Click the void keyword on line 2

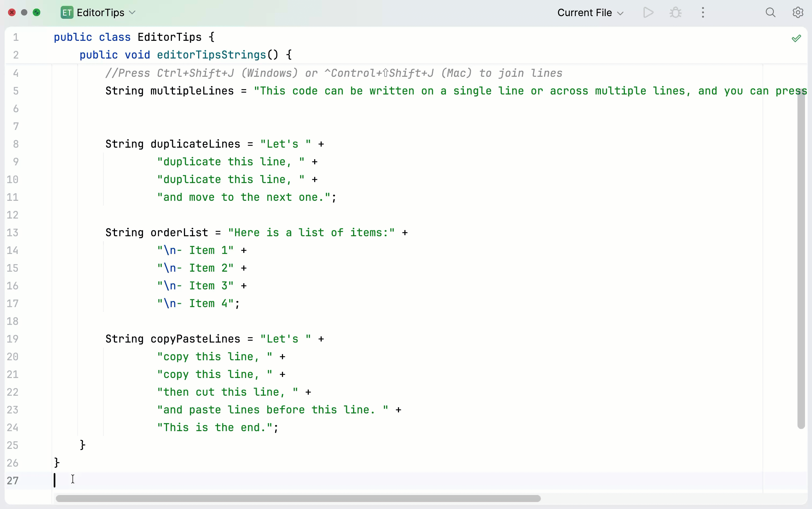(x=137, y=55)
